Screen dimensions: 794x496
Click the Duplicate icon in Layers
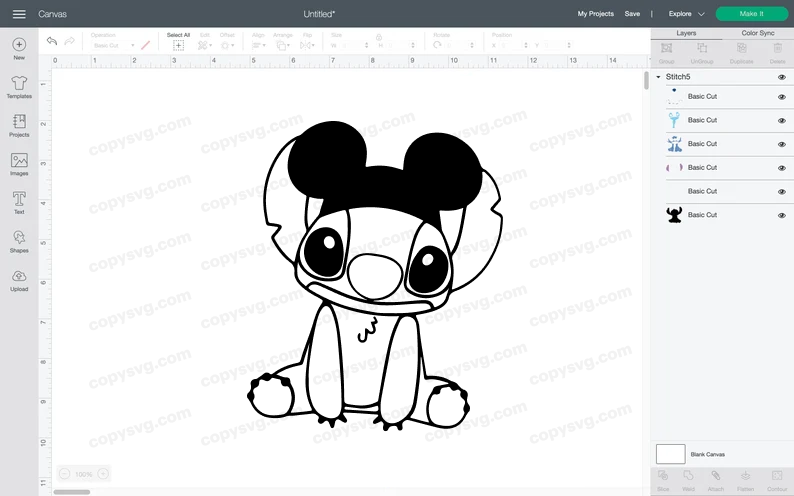(x=741, y=49)
